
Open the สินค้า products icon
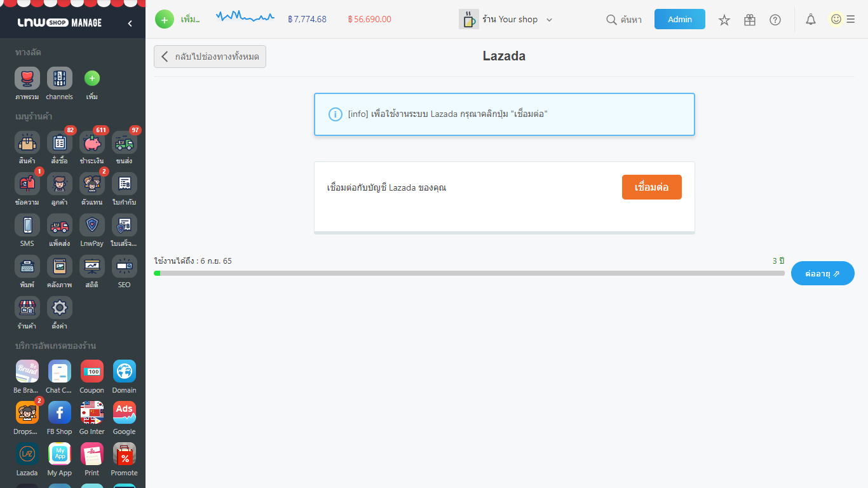tap(27, 142)
